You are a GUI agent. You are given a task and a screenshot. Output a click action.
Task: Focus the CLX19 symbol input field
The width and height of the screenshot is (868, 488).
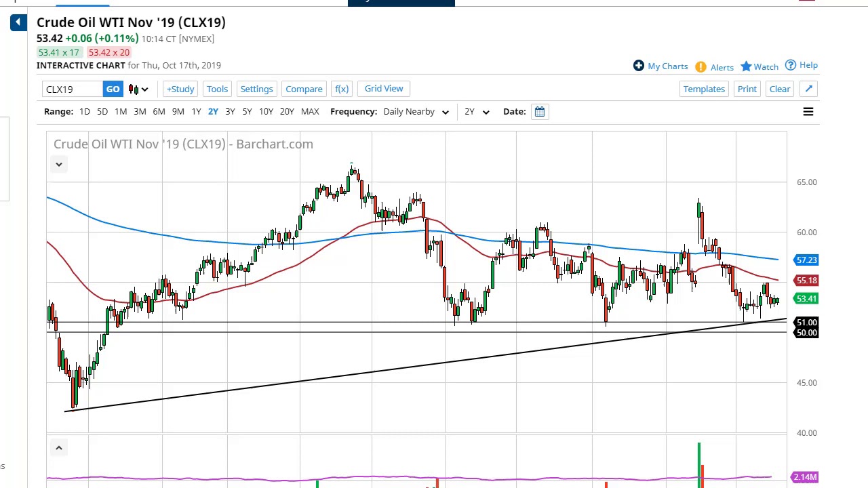[73, 89]
